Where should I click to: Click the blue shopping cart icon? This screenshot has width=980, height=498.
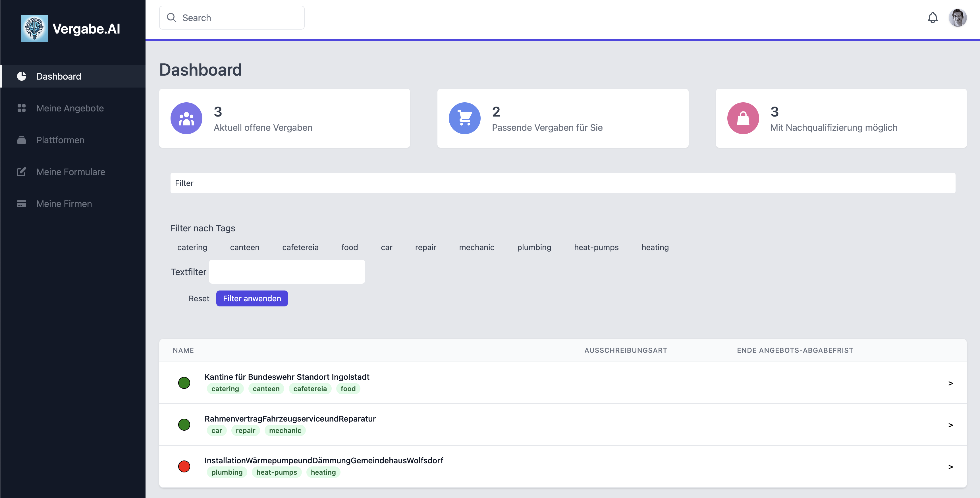pos(464,118)
